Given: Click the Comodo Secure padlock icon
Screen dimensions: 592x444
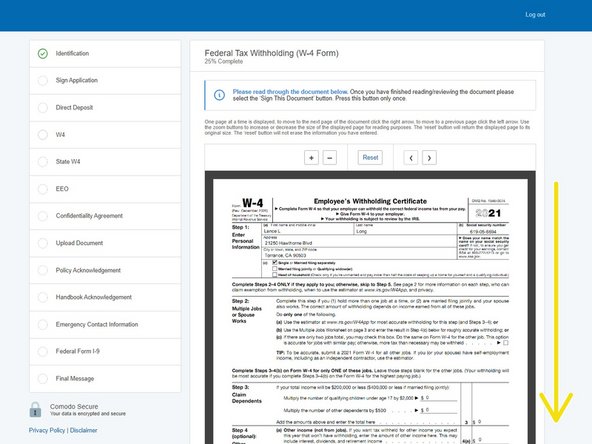Looking at the screenshot, I should point(35,410).
